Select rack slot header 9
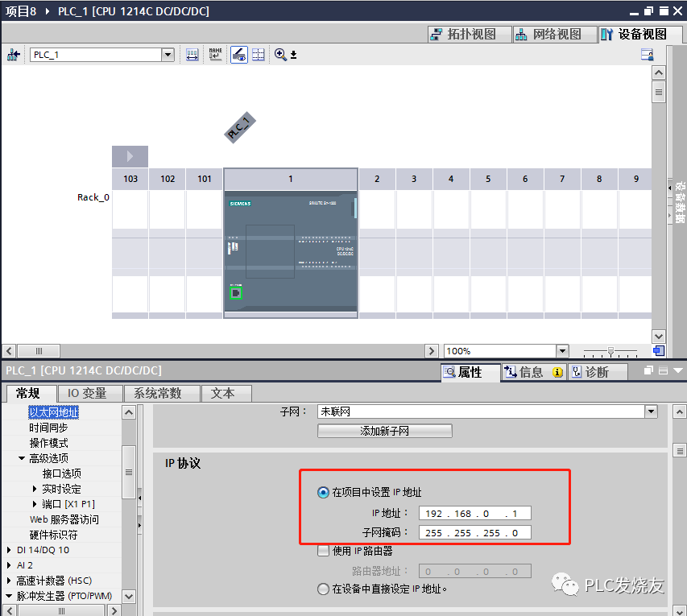Screen dimensions: 687x616 tap(635, 179)
